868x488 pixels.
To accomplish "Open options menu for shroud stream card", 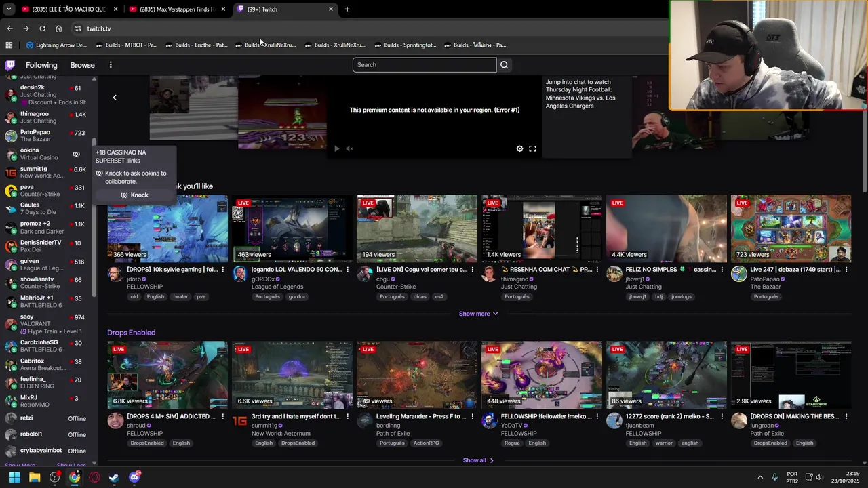I will click(x=222, y=416).
